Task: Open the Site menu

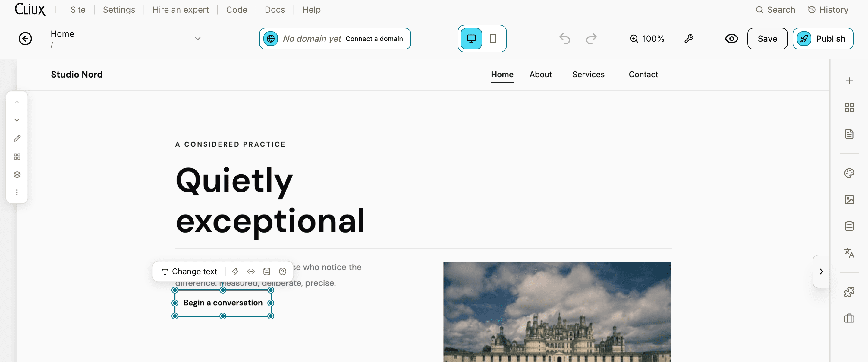Action: pos(78,10)
